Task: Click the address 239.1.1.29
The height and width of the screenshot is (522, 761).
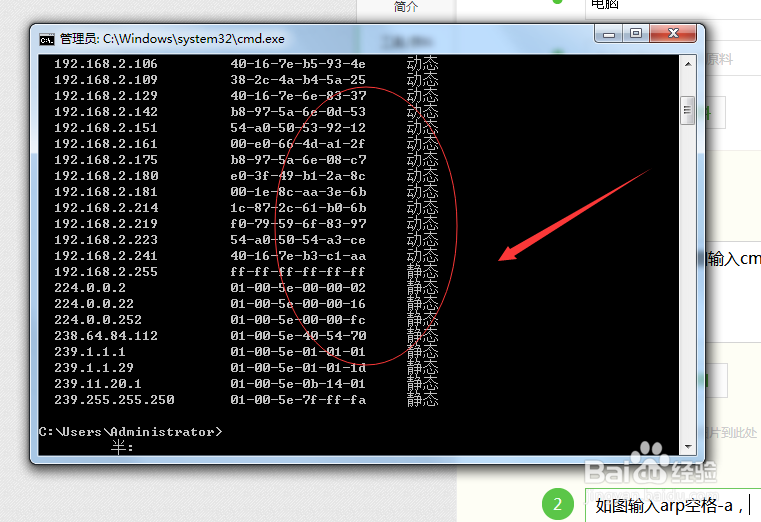Action: point(94,368)
